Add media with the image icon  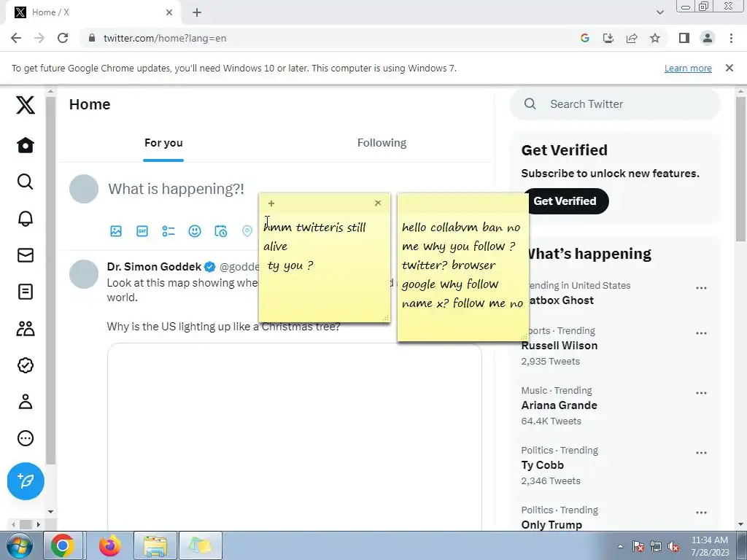click(x=116, y=231)
